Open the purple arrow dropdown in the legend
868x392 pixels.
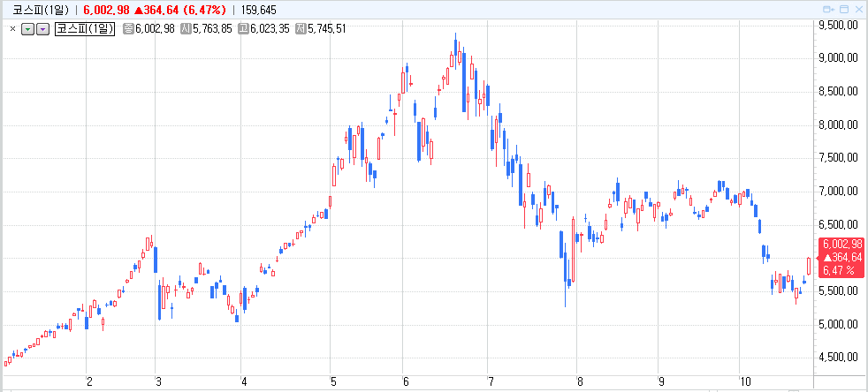click(x=42, y=29)
